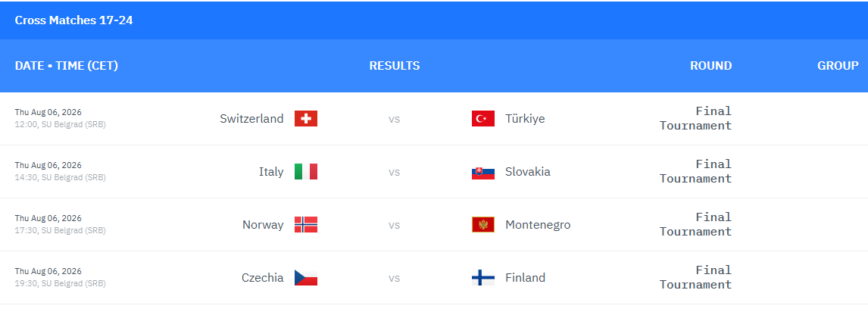
Task: Open the Switzerland team link
Action: pyautogui.click(x=251, y=118)
